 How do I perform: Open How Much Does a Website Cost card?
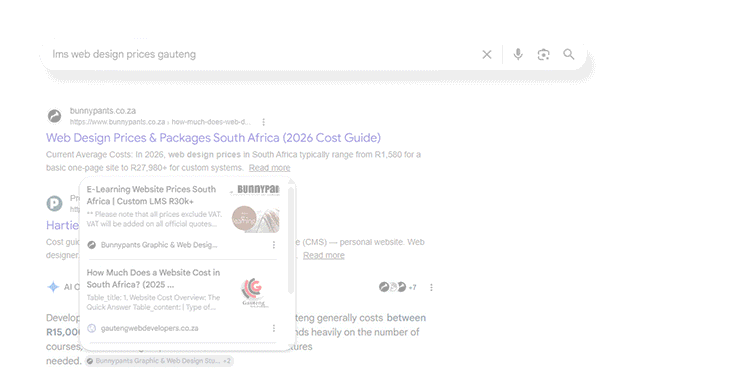click(153, 278)
